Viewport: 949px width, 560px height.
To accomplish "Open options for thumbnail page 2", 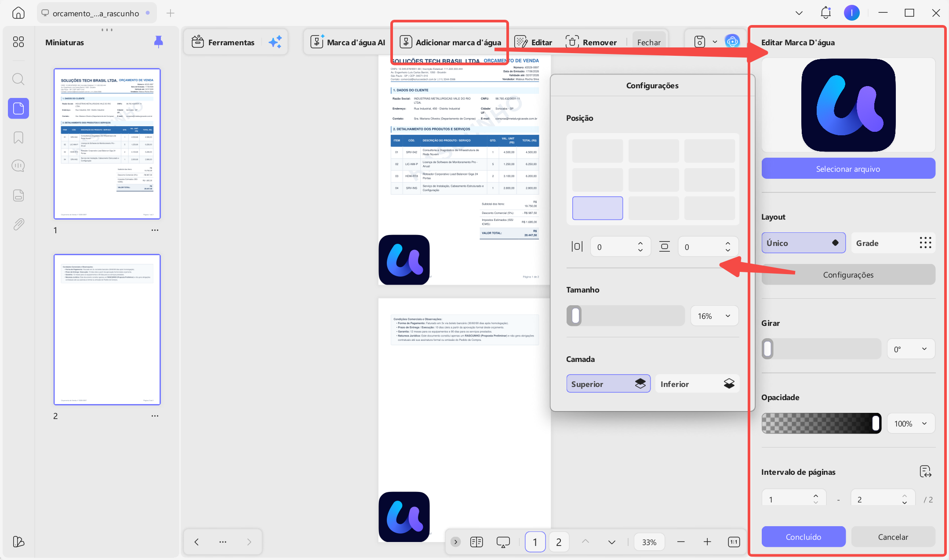I will click(x=155, y=416).
